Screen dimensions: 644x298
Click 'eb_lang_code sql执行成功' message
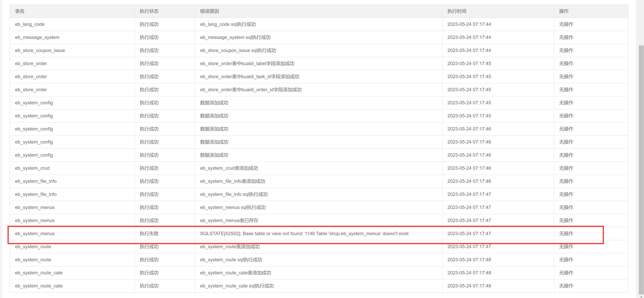[x=228, y=24]
